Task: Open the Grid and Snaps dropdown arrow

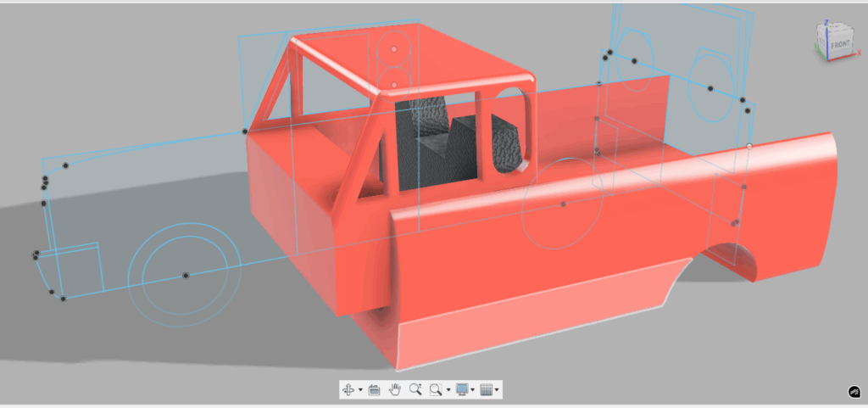Action: tap(497, 390)
